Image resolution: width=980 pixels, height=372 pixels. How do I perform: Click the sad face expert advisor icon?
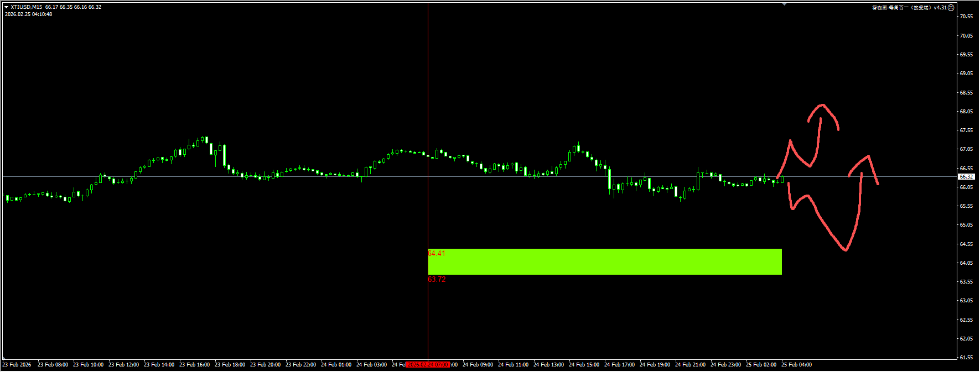click(x=951, y=8)
